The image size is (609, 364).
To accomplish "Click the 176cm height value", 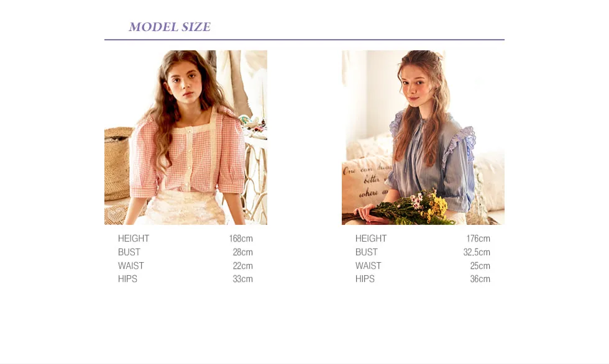I will pos(478,239).
